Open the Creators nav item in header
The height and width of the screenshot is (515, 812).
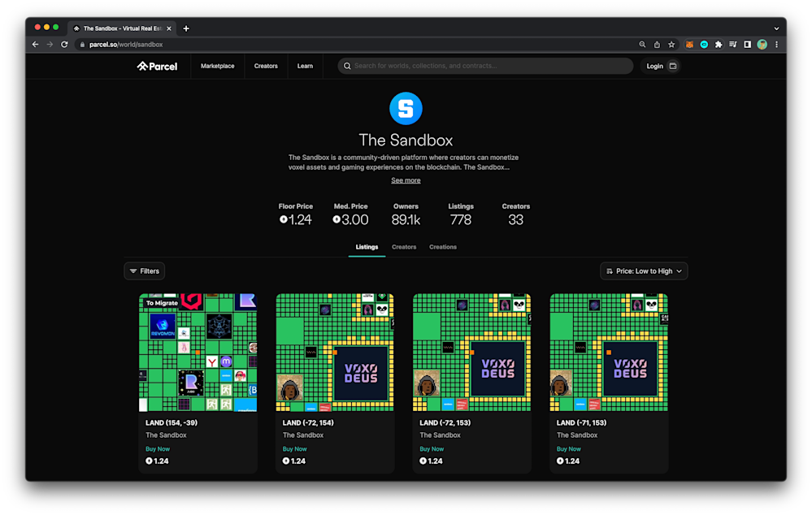click(x=266, y=67)
